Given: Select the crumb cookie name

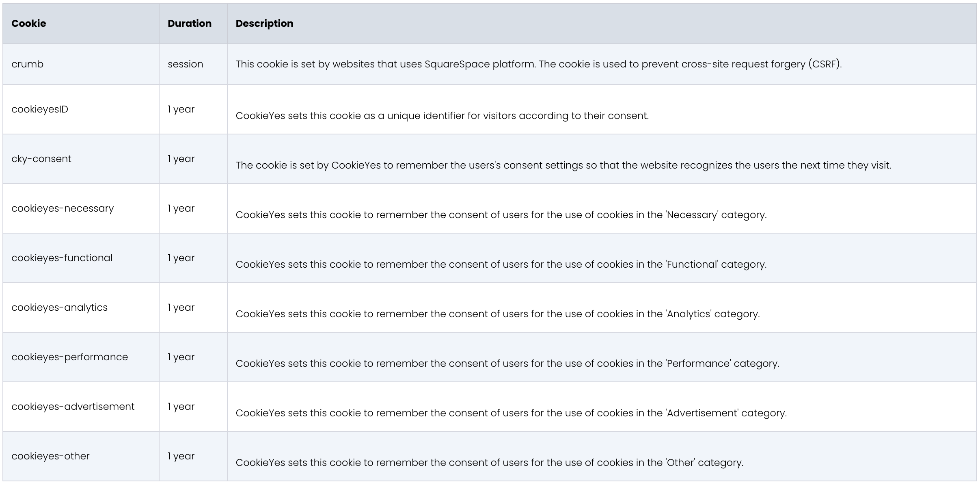Looking at the screenshot, I should (x=28, y=64).
